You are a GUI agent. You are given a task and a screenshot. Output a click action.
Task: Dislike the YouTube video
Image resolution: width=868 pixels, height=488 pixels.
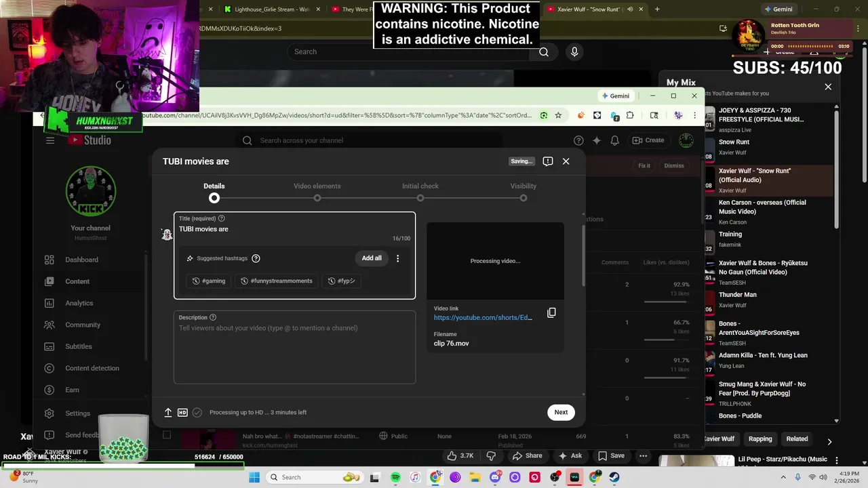click(492, 455)
